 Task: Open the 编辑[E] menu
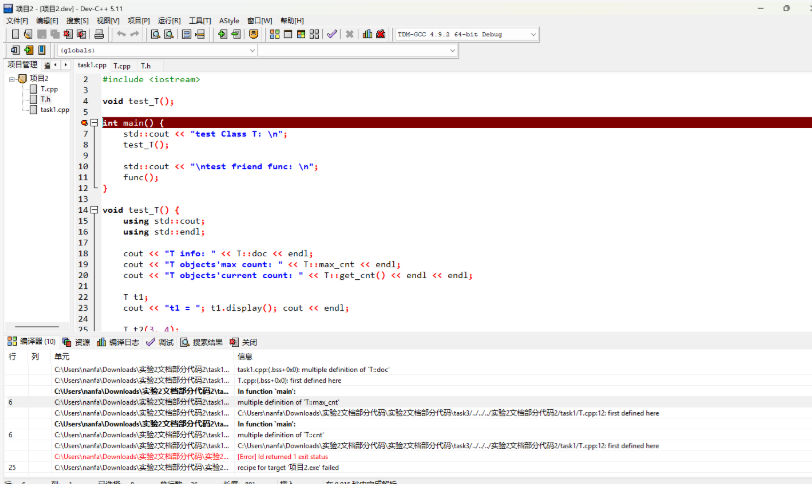point(47,20)
